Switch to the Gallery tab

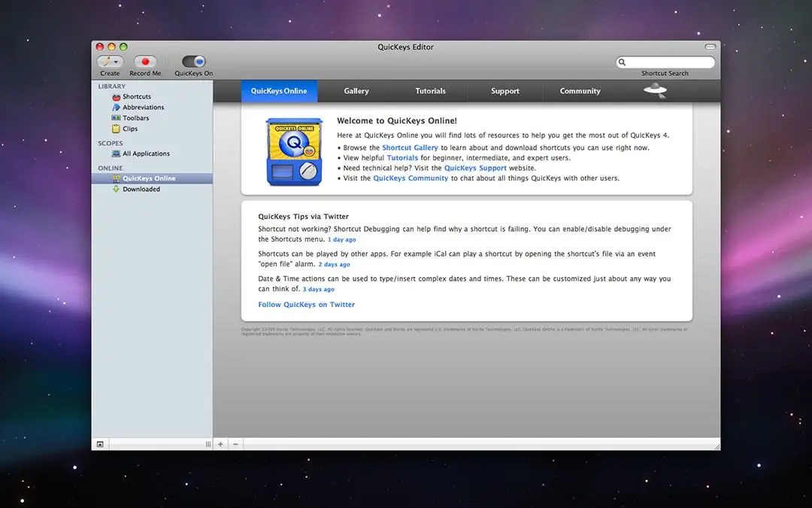pyautogui.click(x=356, y=91)
